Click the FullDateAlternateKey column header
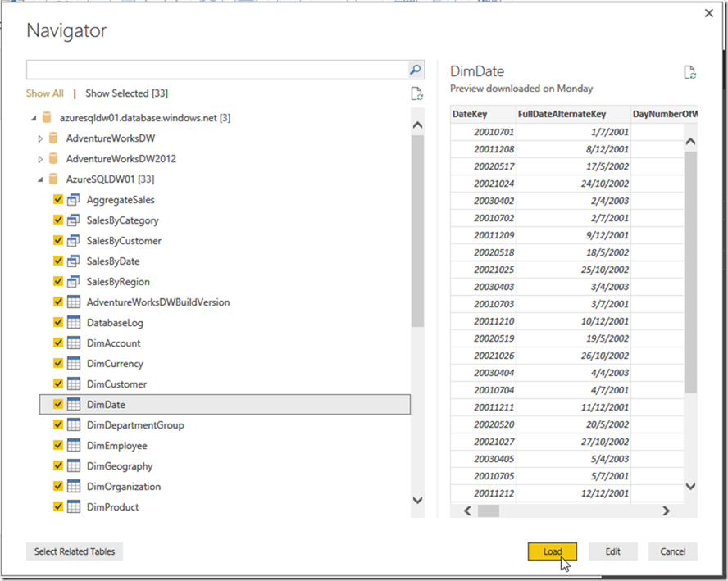 pos(573,114)
